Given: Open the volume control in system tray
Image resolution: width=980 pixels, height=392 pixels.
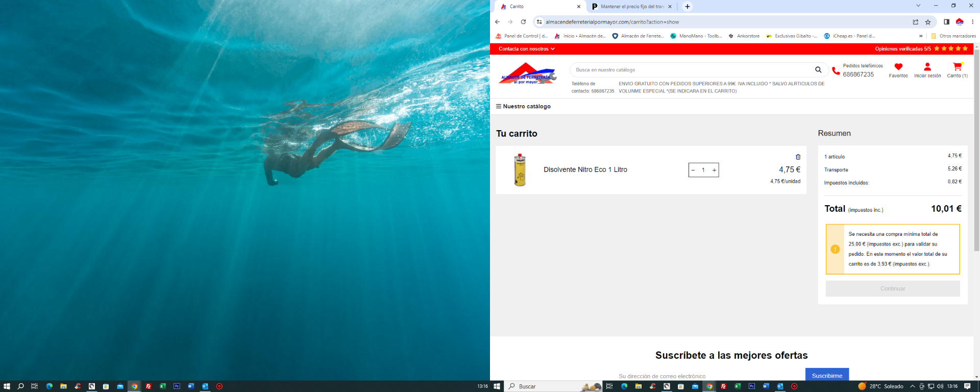Looking at the screenshot, I should (x=940, y=386).
